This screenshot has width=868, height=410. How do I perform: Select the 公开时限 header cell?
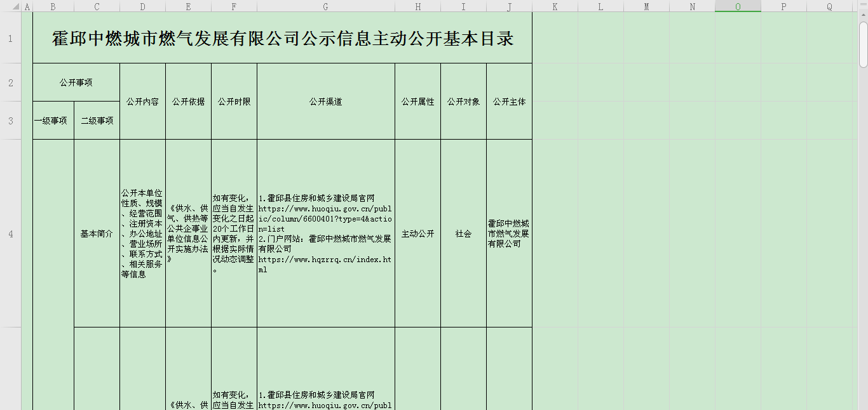click(234, 102)
